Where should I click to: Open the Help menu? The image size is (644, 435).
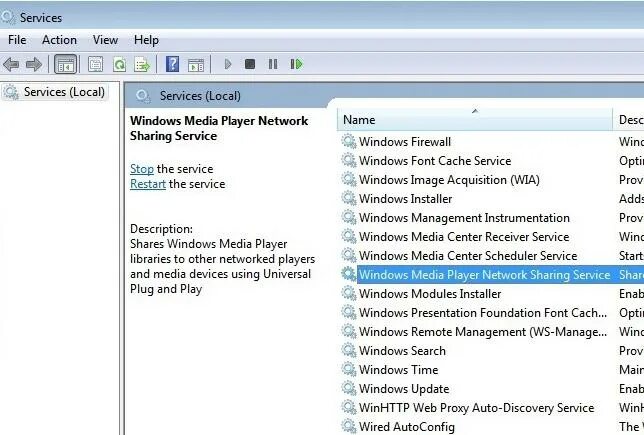click(146, 40)
